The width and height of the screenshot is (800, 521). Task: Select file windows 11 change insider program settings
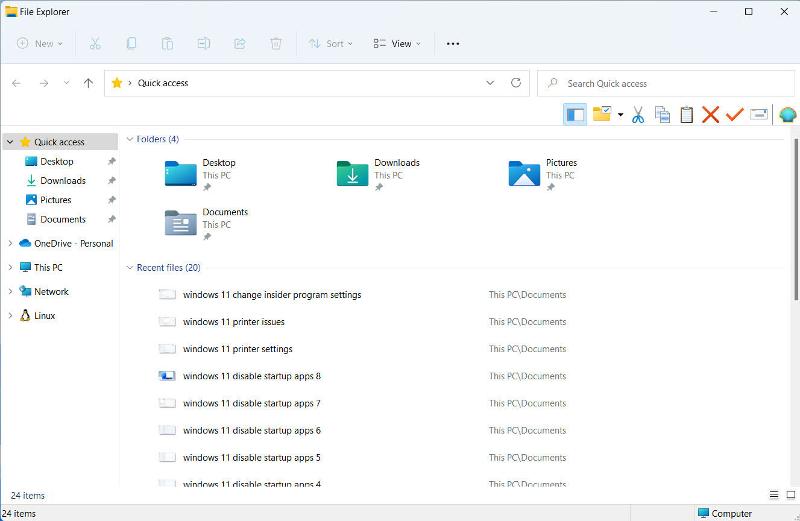pyautogui.click(x=272, y=294)
